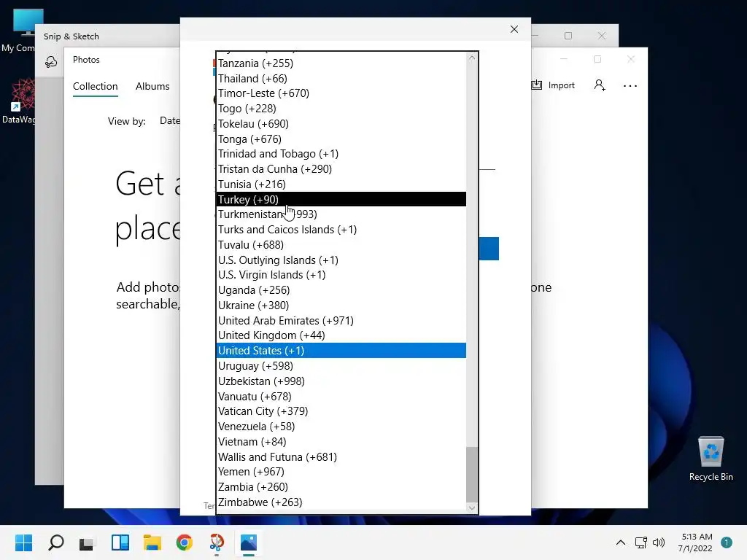This screenshot has height=560, width=747.
Task: Open volume control tray icon
Action: [x=659, y=542]
